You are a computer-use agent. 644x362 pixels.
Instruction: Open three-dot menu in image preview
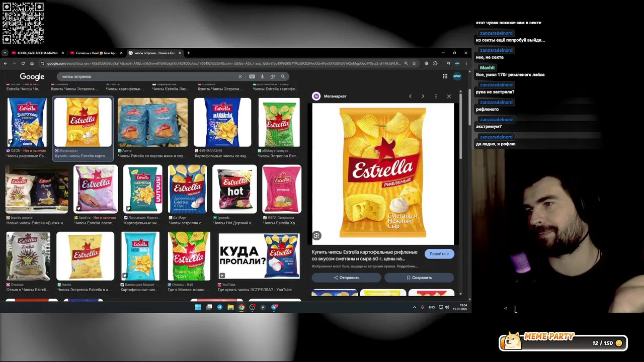click(x=436, y=96)
